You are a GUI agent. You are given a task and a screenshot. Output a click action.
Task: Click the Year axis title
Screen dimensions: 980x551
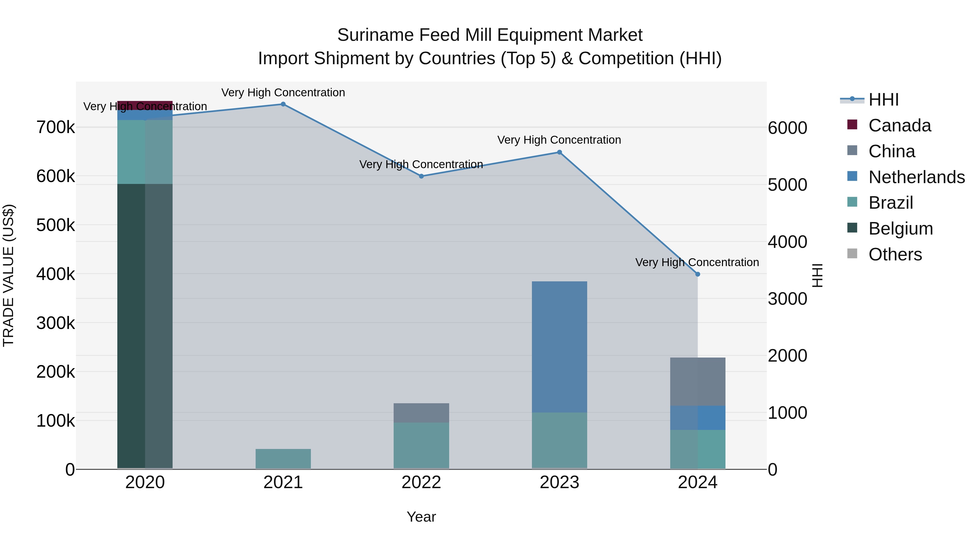[421, 517]
